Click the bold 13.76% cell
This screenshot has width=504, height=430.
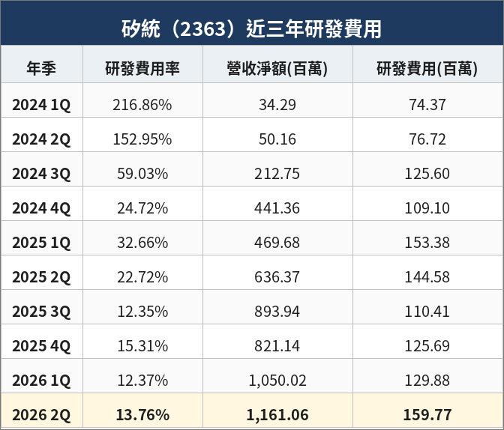pyautogui.click(x=142, y=414)
